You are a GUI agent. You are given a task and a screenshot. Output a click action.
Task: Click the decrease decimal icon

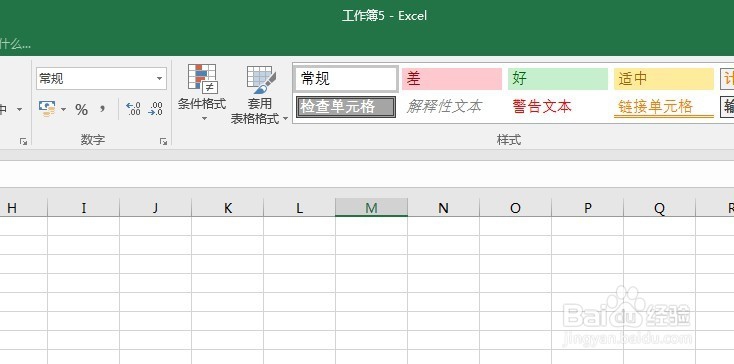coord(155,109)
